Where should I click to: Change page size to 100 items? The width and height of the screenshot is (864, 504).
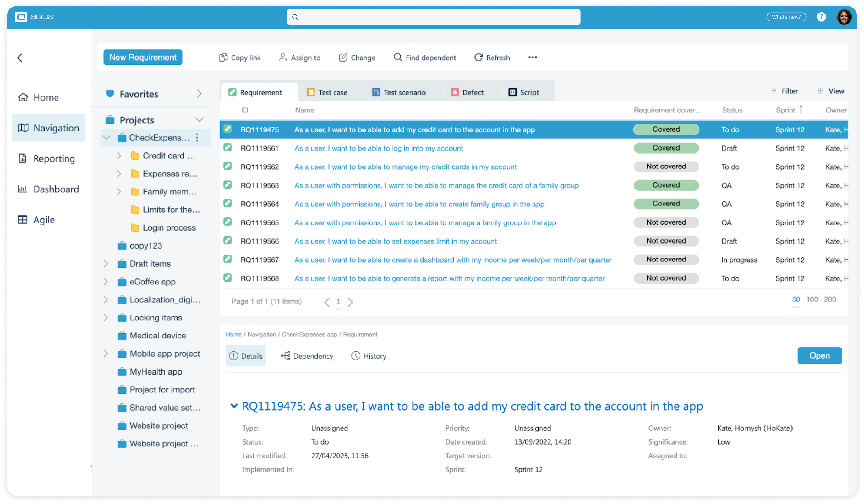click(x=812, y=299)
